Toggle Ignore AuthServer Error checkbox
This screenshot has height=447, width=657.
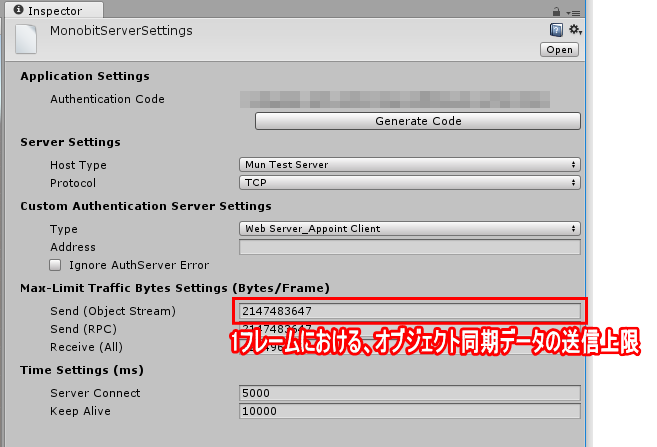click(x=55, y=265)
